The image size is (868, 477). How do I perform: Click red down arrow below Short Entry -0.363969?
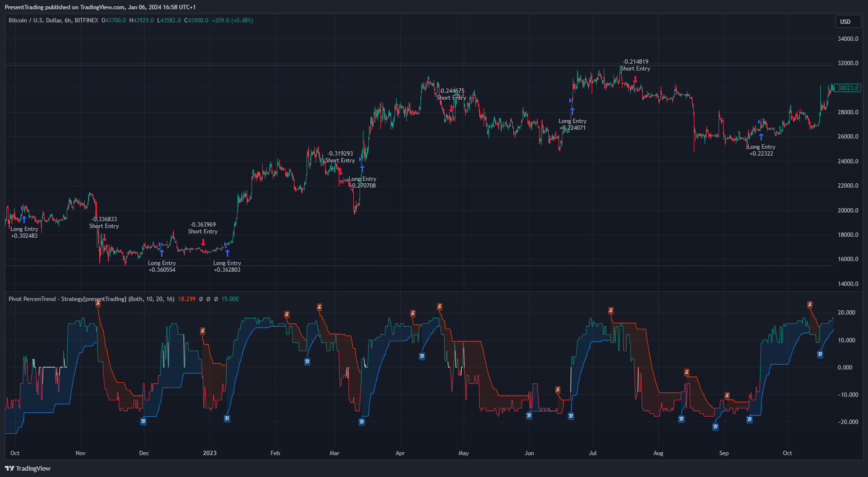point(203,242)
